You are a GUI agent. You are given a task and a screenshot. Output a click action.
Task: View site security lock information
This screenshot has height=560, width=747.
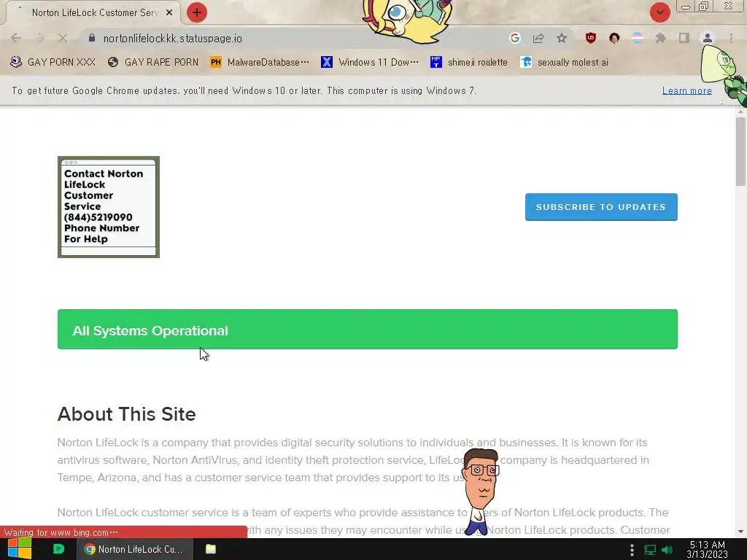click(92, 38)
